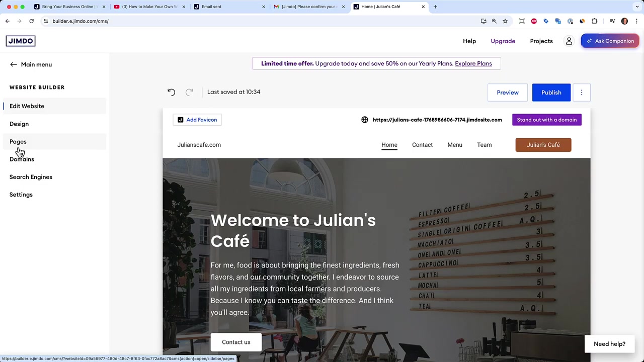Image resolution: width=644 pixels, height=362 pixels.
Task: Open the Need help? widget
Action: click(609, 344)
